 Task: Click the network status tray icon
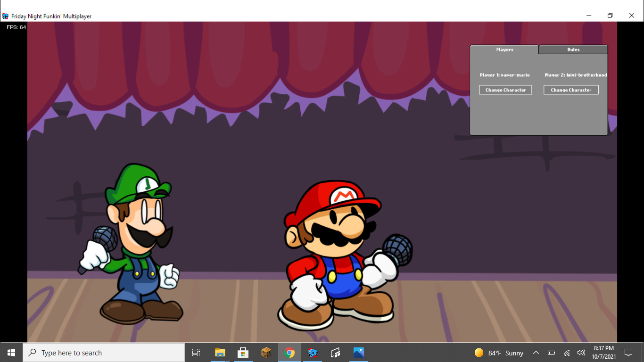[x=566, y=353]
